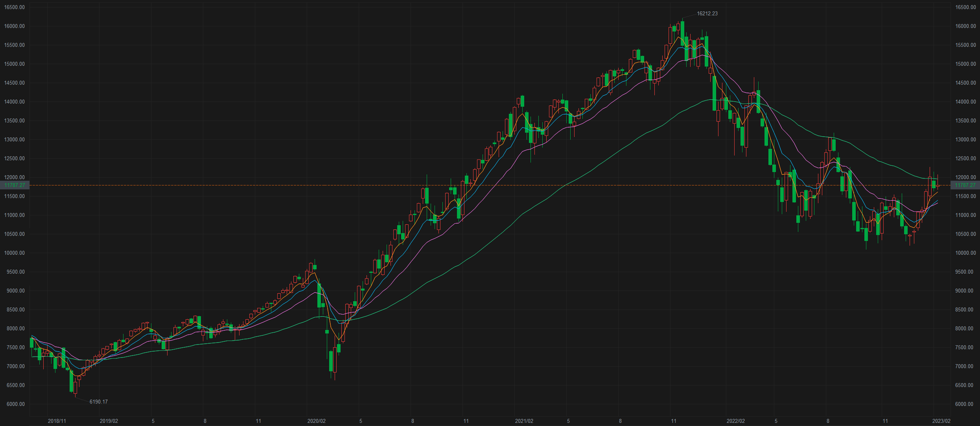Click the month 11 label following 2021/02

674,421
